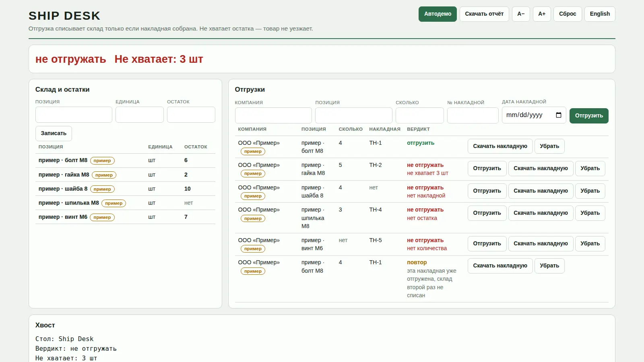Click stock row 'пример · шпилька М8'

[x=125, y=203]
